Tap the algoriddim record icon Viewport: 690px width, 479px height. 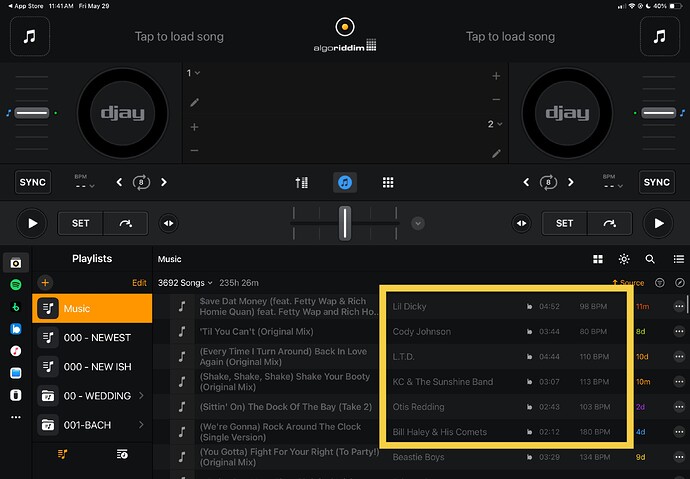[x=345, y=27]
